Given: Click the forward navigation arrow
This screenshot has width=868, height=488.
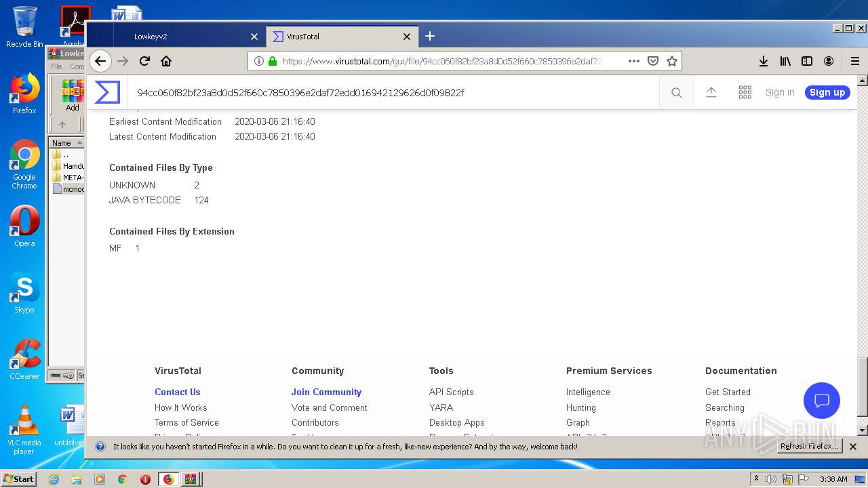Looking at the screenshot, I should coord(123,61).
